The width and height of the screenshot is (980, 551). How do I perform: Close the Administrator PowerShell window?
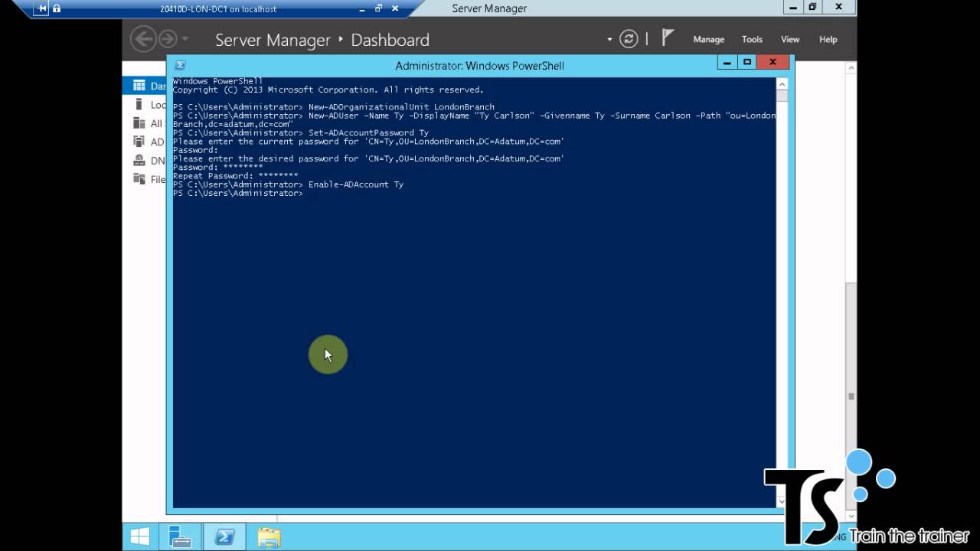pyautogui.click(x=773, y=62)
